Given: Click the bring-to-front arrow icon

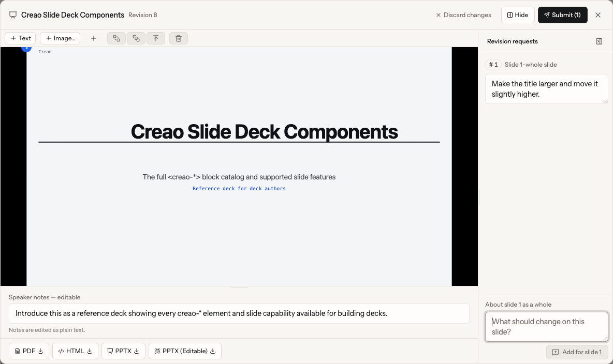Looking at the screenshot, I should (156, 38).
